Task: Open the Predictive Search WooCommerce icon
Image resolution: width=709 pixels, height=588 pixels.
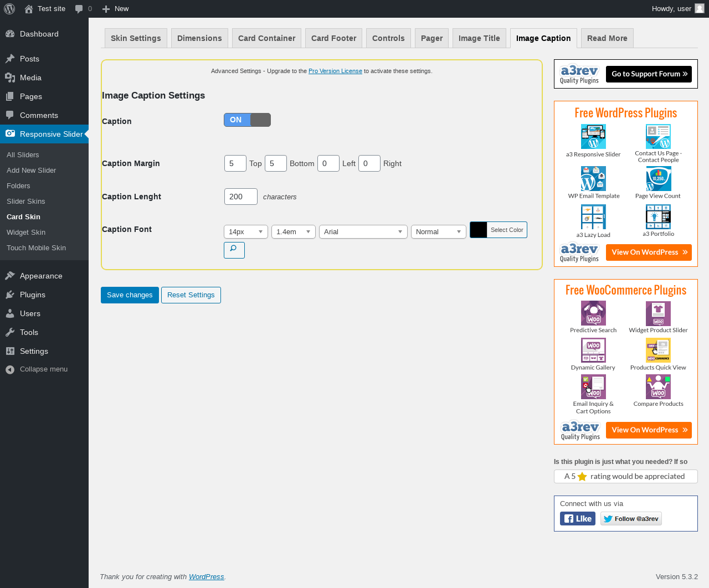Action: click(593, 313)
